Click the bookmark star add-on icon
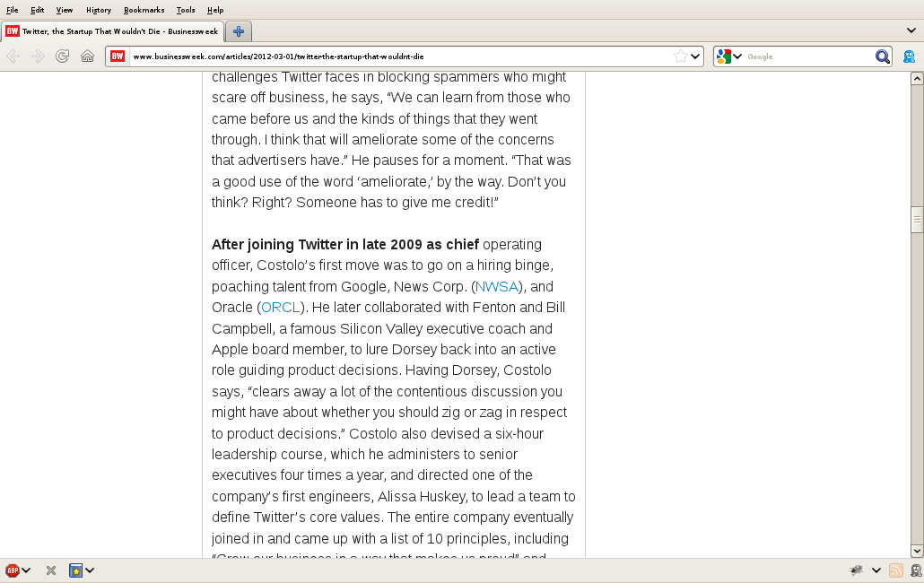924x583 pixels. [75, 570]
